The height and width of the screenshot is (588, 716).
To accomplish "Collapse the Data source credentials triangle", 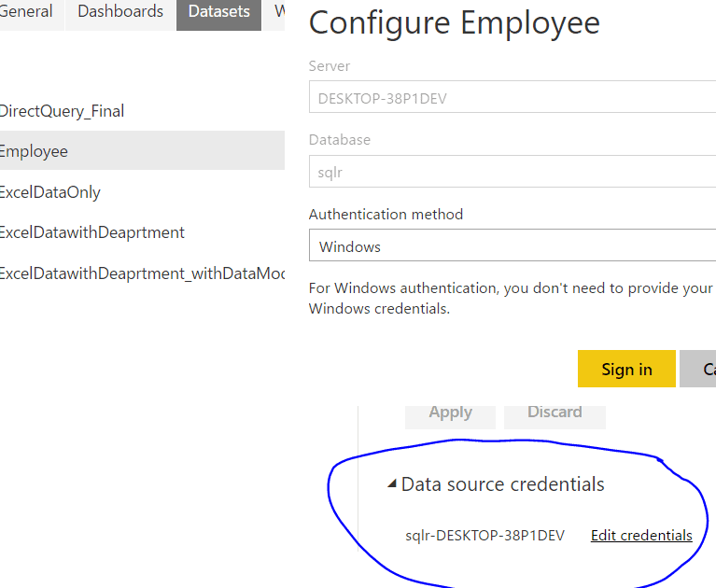I will [391, 485].
